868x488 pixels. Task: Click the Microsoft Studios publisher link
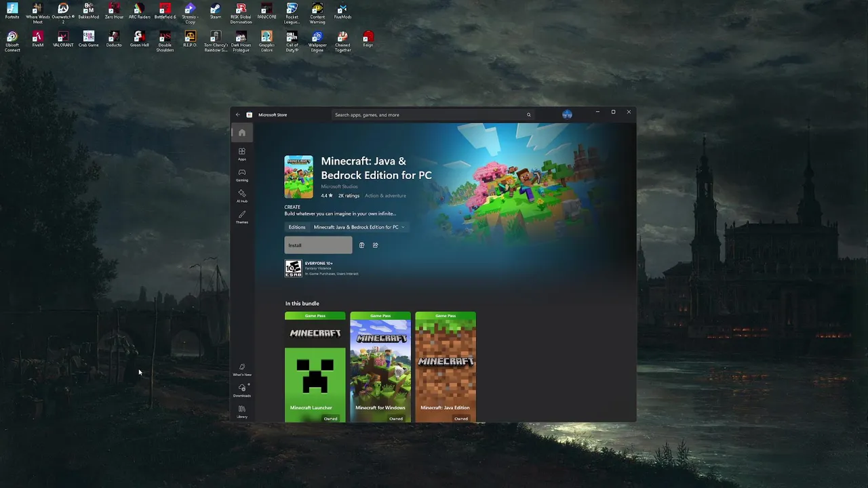339,186
